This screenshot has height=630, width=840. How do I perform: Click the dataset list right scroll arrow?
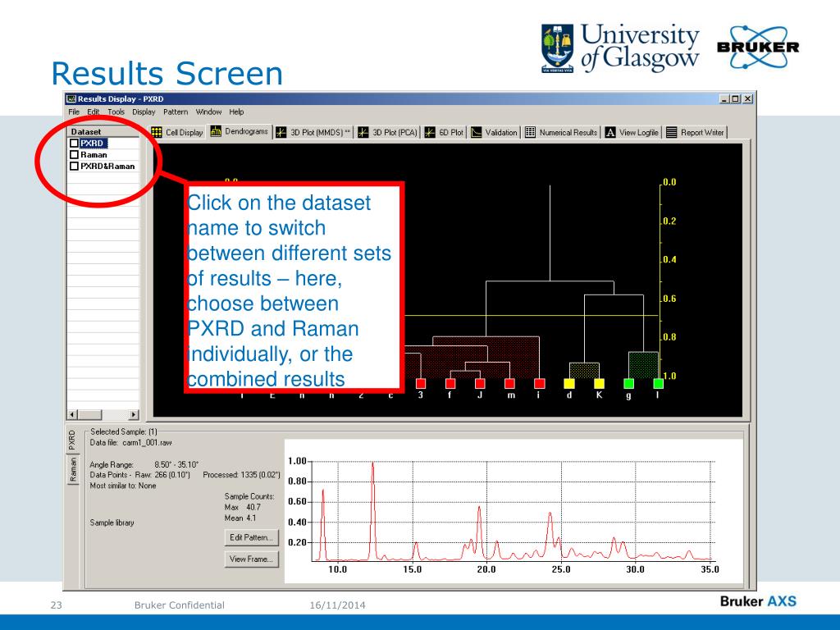click(x=134, y=414)
